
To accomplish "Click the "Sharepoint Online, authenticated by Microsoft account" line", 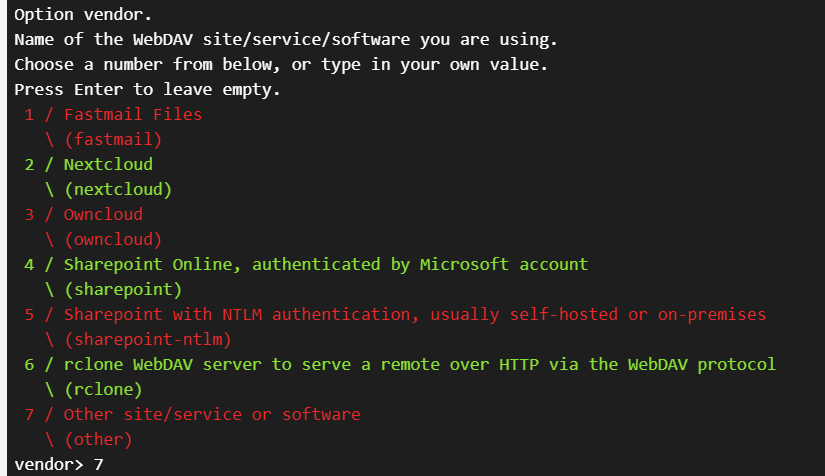I will (325, 264).
